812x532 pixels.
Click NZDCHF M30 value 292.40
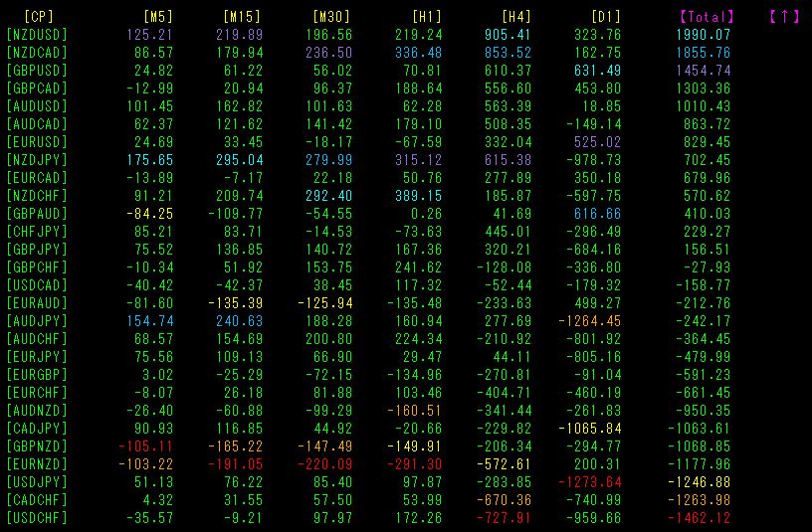point(328,196)
